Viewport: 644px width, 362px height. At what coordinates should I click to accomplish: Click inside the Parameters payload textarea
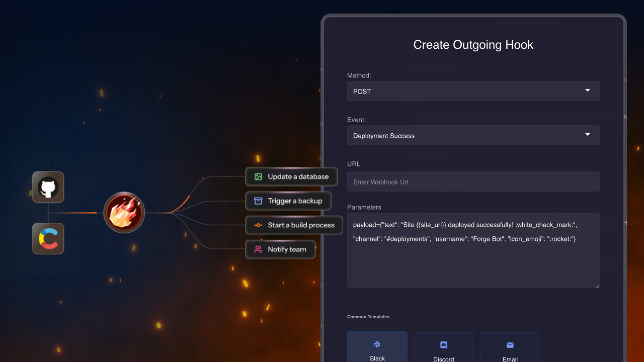pos(473,250)
